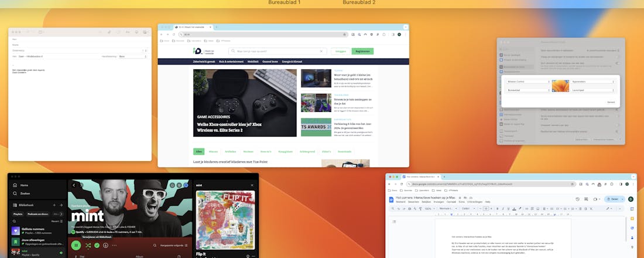Go back with Spotify's back arrow
Image resolution: width=644 pixels, height=258 pixels.
tap(74, 185)
